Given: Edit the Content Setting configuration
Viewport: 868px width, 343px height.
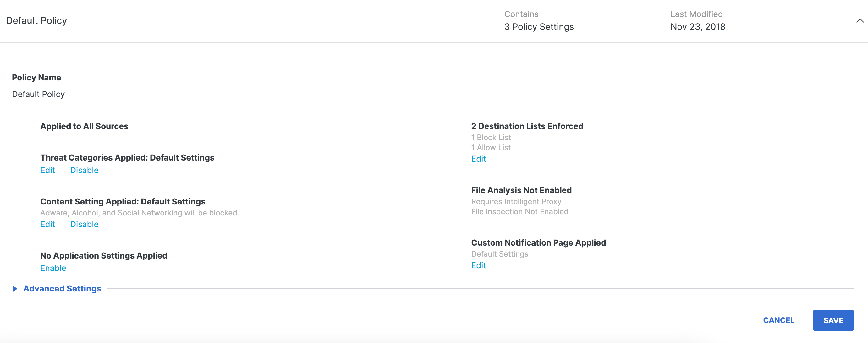Looking at the screenshot, I should 47,224.
